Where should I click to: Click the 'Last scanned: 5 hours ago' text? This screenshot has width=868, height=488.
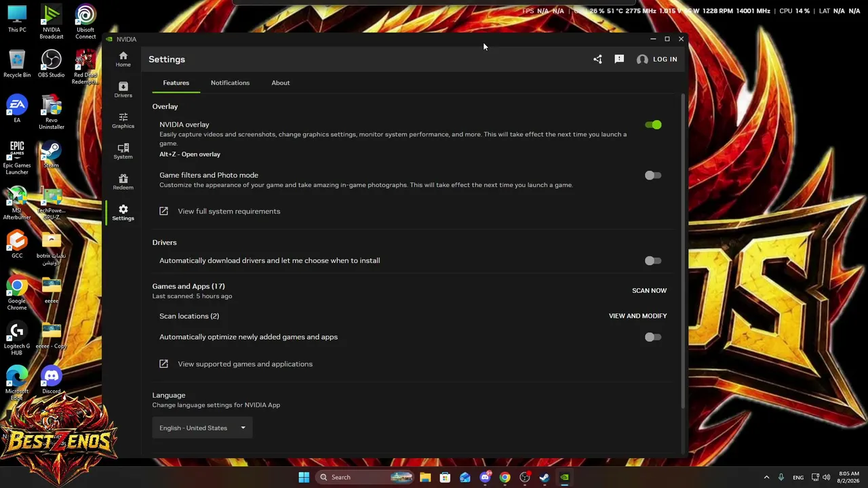pyautogui.click(x=192, y=296)
